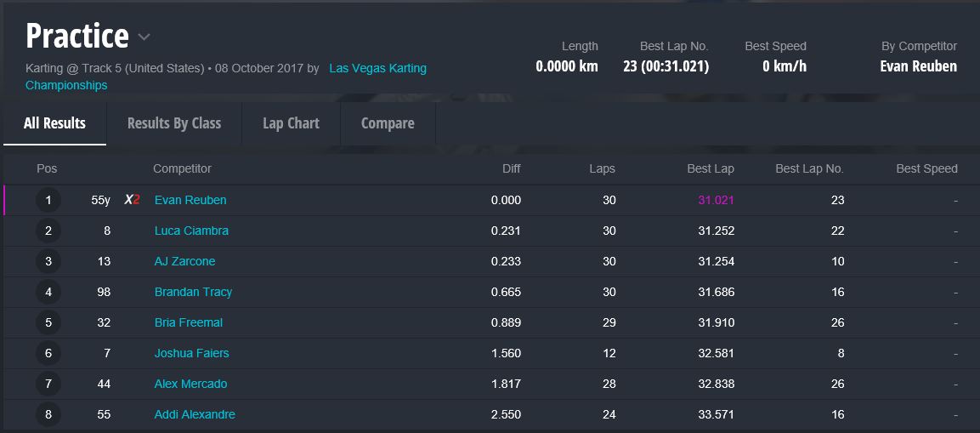Switch to the All Results tab

pyautogui.click(x=54, y=123)
